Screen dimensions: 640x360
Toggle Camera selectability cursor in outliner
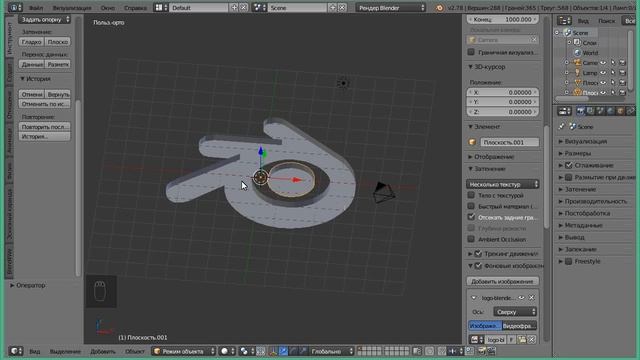coord(613,62)
